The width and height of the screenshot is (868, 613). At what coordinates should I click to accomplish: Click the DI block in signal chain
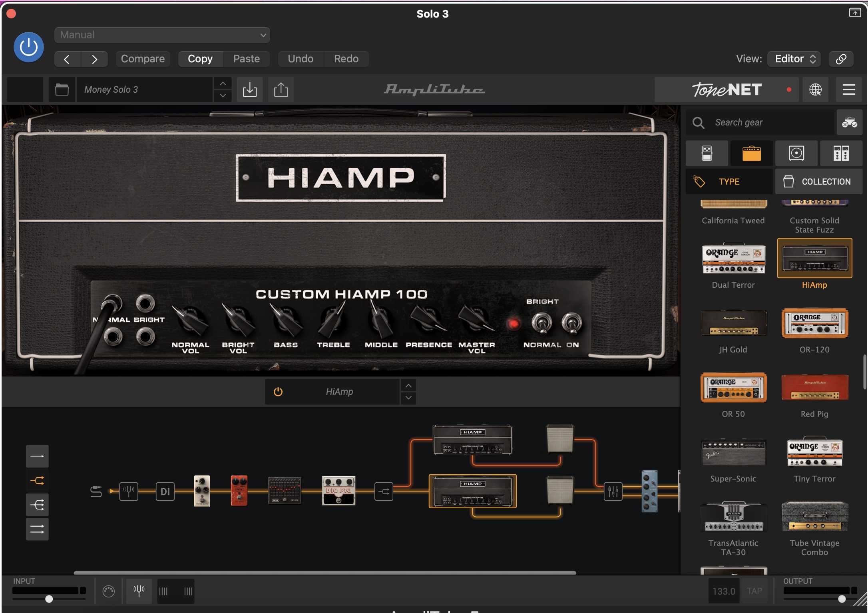[165, 491]
